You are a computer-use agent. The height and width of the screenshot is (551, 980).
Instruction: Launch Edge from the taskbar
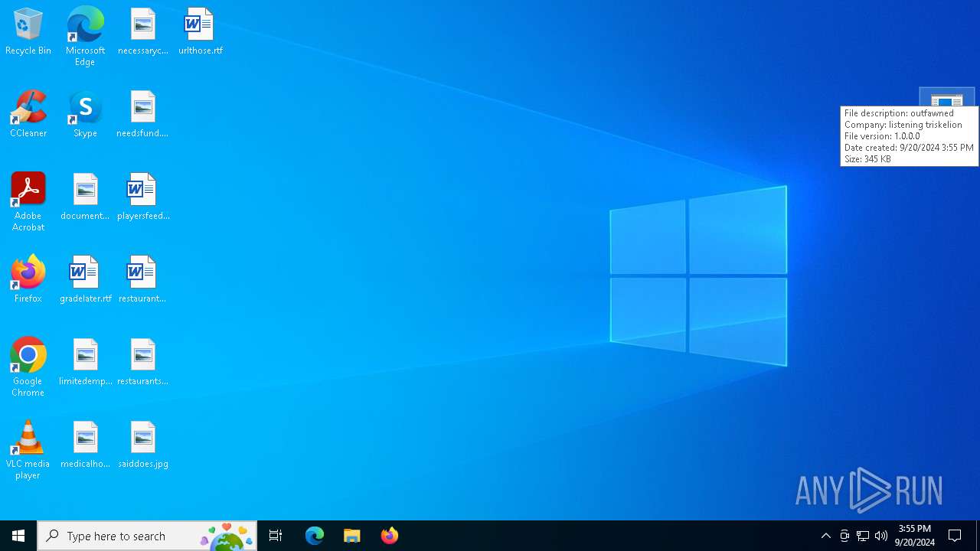click(x=315, y=536)
